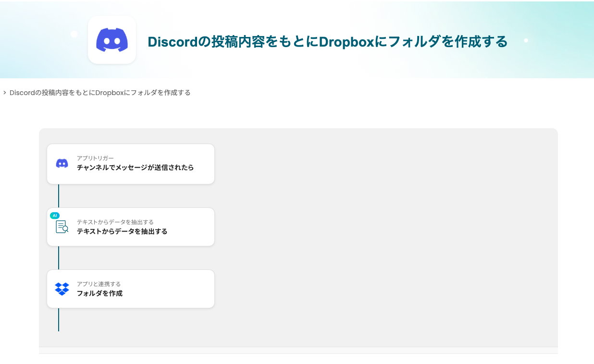
Task: Click the page title heading text
Action: point(328,42)
